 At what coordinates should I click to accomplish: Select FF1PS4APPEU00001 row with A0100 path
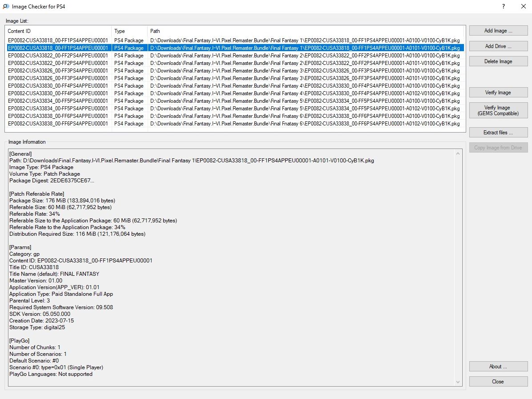235,40
